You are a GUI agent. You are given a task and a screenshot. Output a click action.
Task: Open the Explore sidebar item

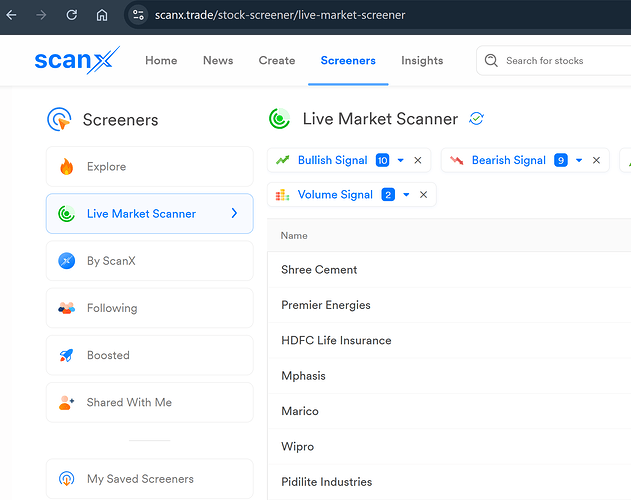[x=150, y=167]
